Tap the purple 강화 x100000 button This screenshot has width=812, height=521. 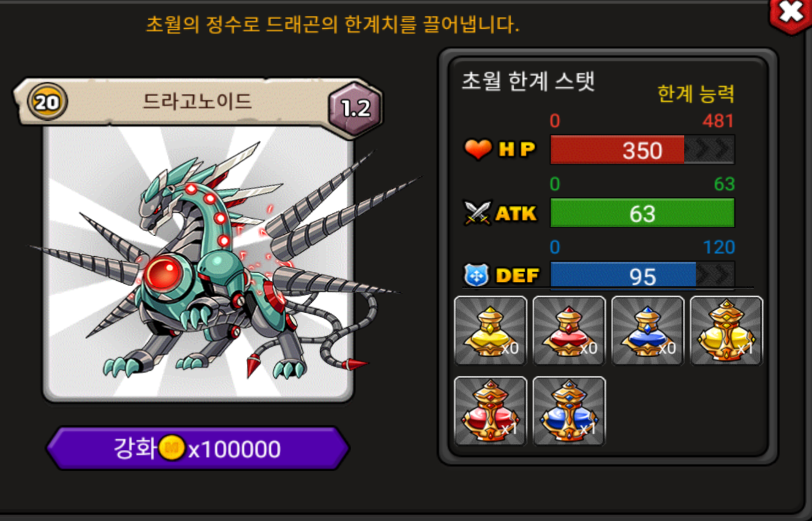[198, 449]
